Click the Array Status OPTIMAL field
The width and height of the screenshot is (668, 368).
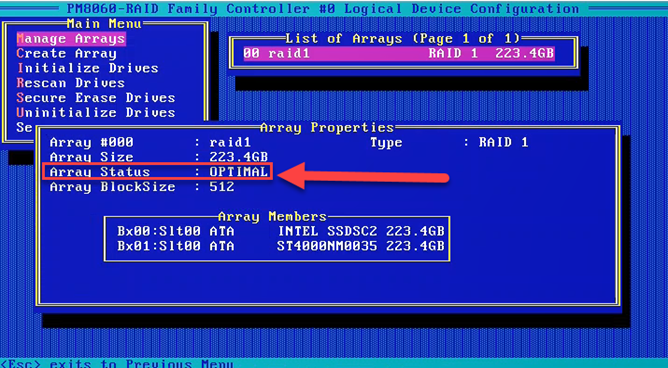[158, 172]
